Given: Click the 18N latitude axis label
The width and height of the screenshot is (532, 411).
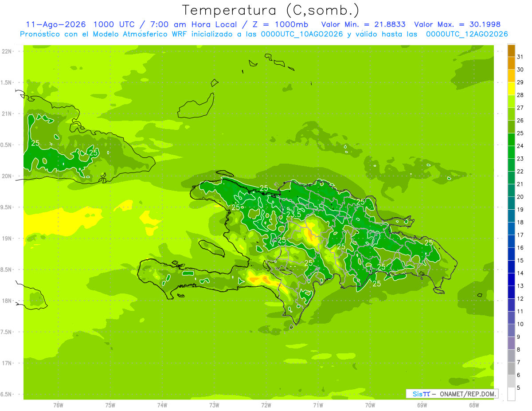Looking at the screenshot, I should [x=6, y=301].
